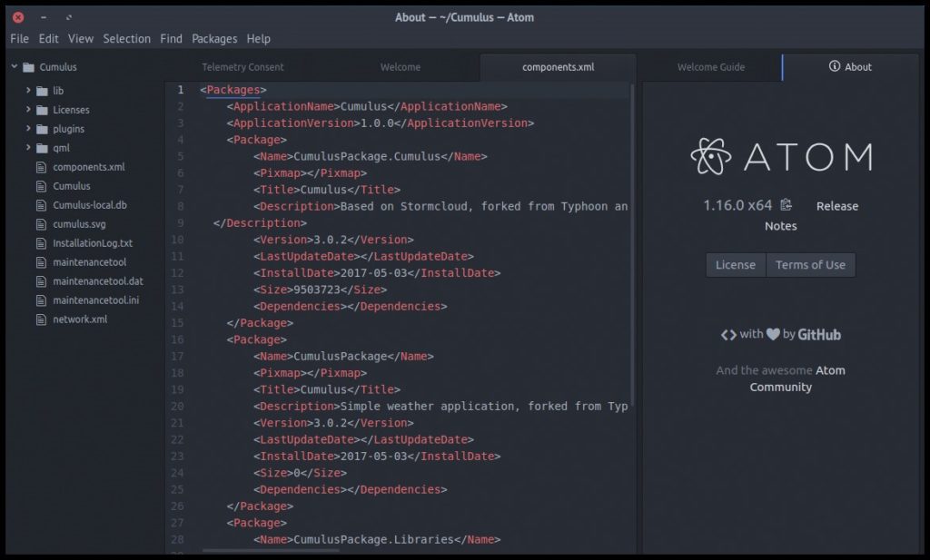Click line number 16 in the gutter
Screen dimensions: 930x560
pyautogui.click(x=177, y=339)
